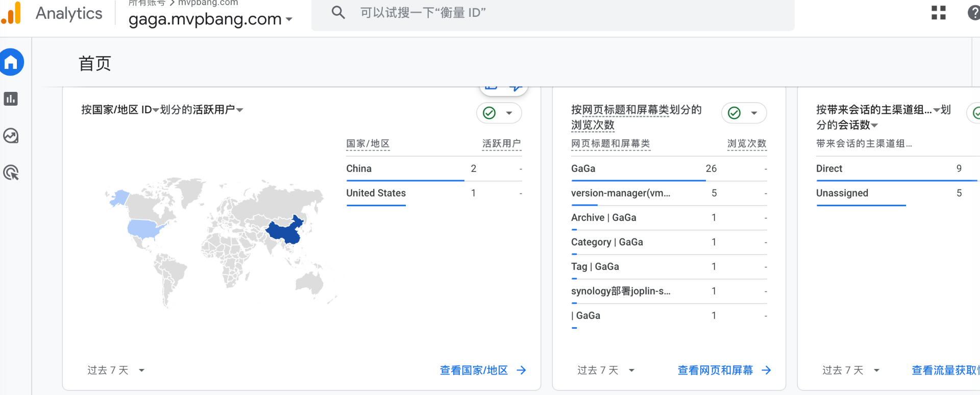Open the help question mark icon

point(974,13)
